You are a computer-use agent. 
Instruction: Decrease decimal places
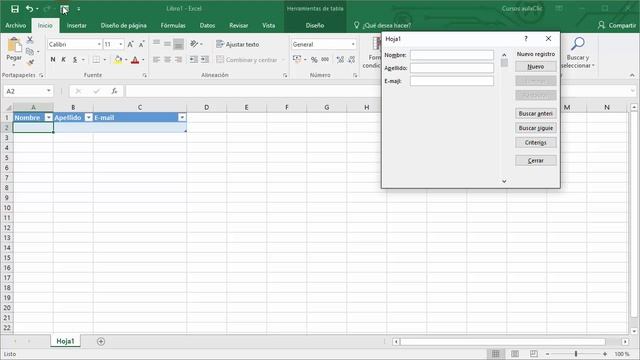351,60
